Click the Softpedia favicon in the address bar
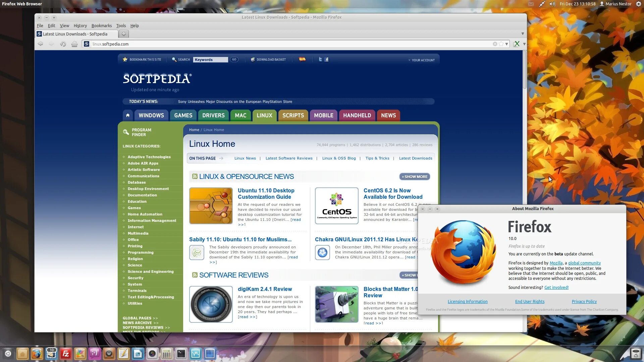This screenshot has width=644, height=362. point(87,44)
